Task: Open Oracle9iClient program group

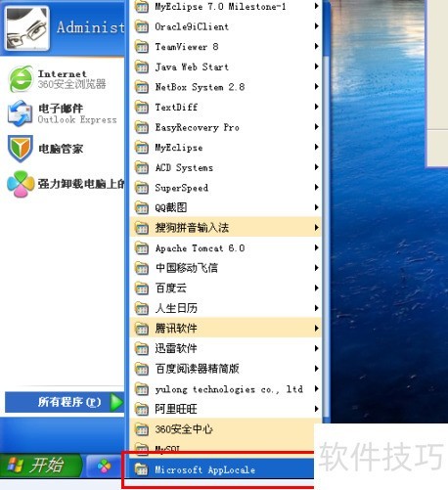Action: click(226, 26)
